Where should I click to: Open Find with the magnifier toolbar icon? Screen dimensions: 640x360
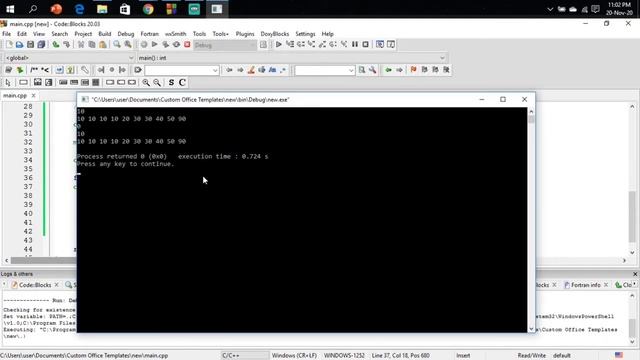point(117,44)
